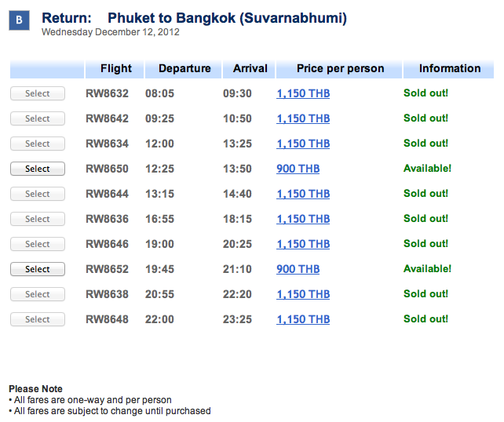Click the disabled Select button for RW8648

coord(38,319)
